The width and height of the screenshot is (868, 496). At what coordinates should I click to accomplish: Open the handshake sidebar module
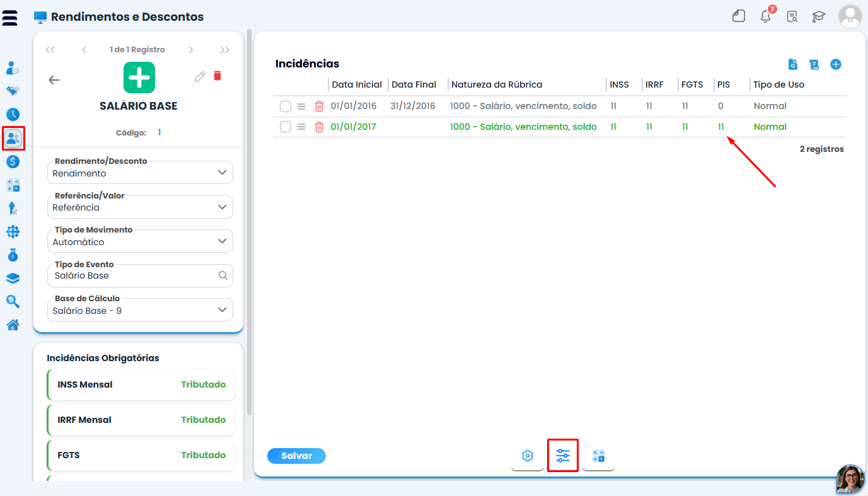13,91
